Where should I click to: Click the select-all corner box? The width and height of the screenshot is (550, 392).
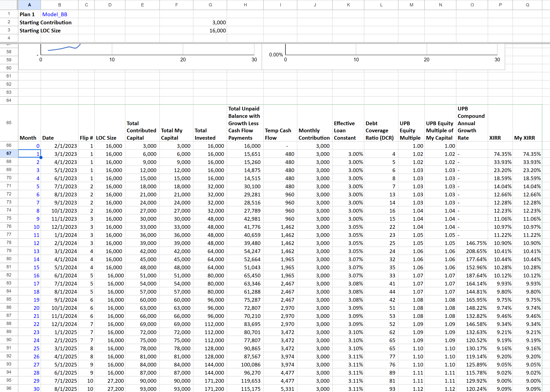coord(9,5)
